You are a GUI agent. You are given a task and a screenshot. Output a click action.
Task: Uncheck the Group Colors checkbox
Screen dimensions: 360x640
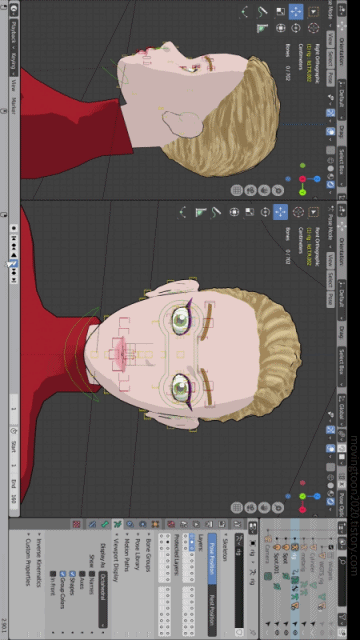(62, 573)
